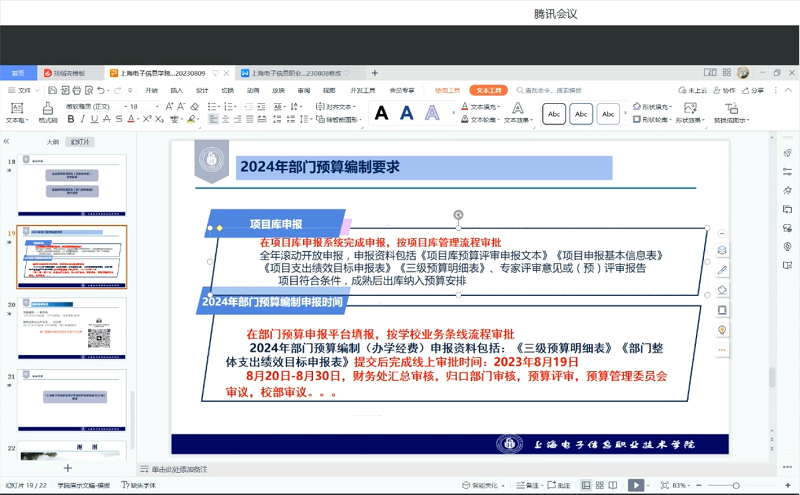Select slide 20 thumbnail in slide panel
Viewport: 800px width, 495px height.
[x=71, y=328]
